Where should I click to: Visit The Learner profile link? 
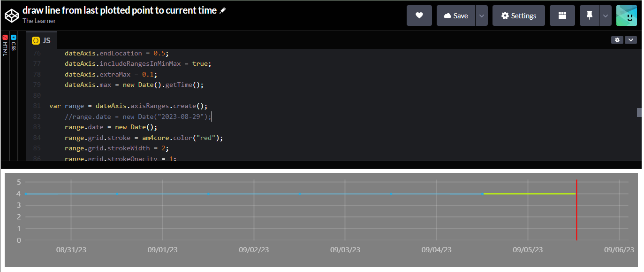point(39,21)
